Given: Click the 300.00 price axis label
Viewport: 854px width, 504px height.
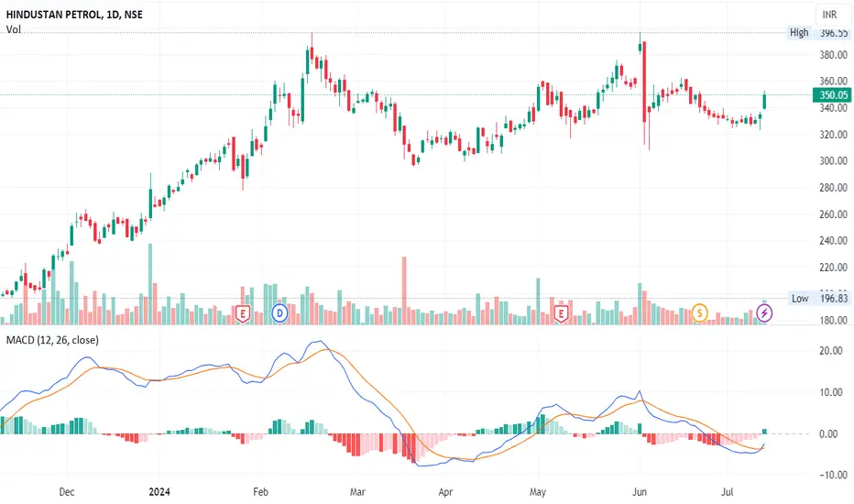Looking at the screenshot, I should 833,160.
